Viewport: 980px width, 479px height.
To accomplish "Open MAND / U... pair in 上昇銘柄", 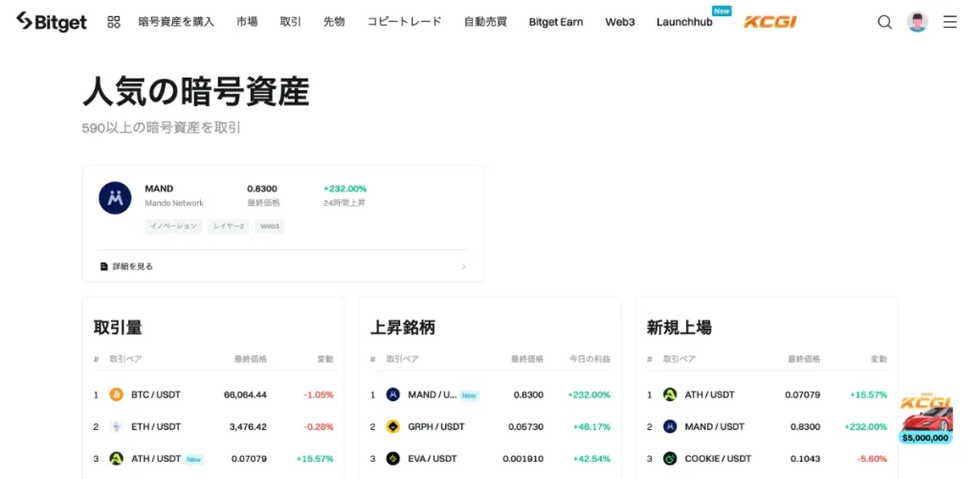I will click(433, 395).
